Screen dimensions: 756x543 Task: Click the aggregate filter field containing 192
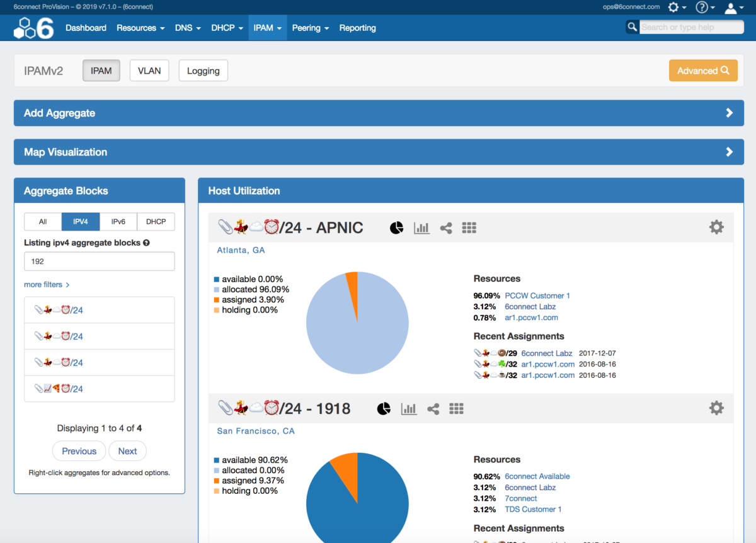point(100,261)
